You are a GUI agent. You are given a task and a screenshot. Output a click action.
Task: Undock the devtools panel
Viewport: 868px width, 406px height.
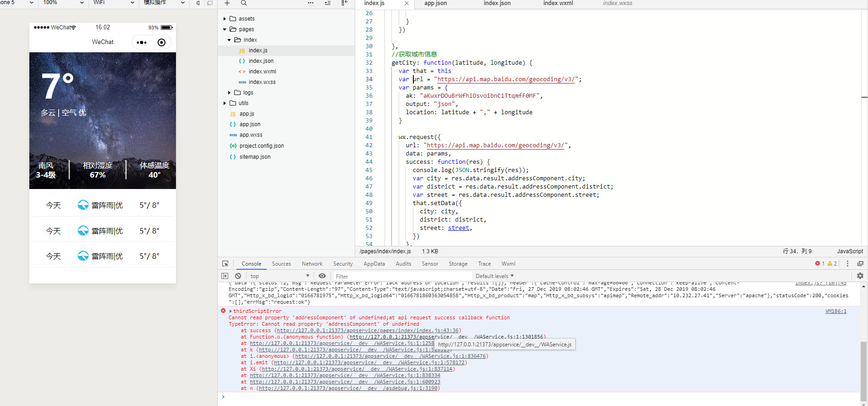pos(860,264)
